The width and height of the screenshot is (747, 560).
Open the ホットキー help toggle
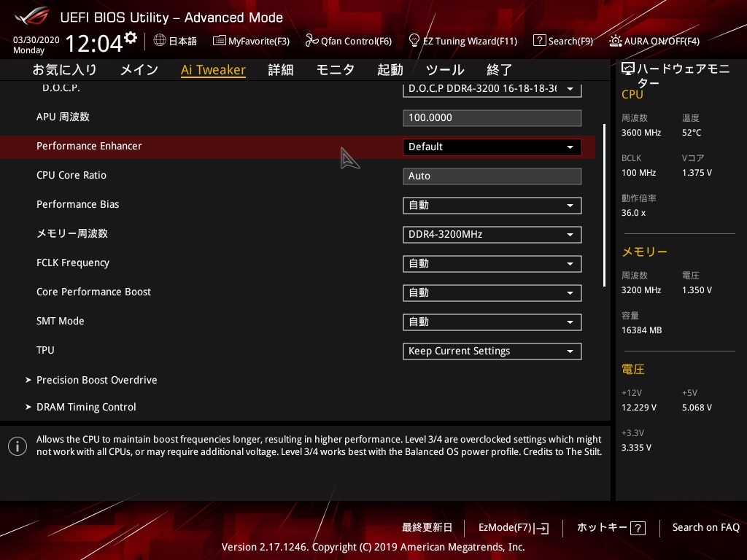click(611, 527)
